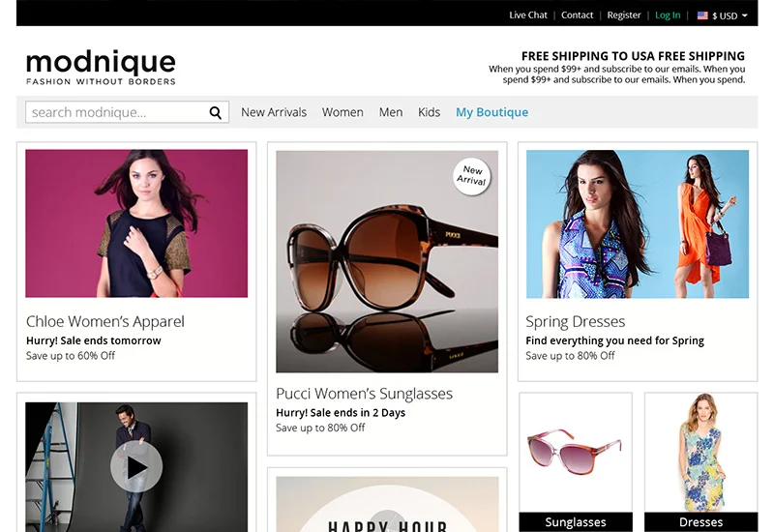Click the Chloe Women's Apparel title
Screen dimensions: 774x532
pyautogui.click(x=105, y=322)
